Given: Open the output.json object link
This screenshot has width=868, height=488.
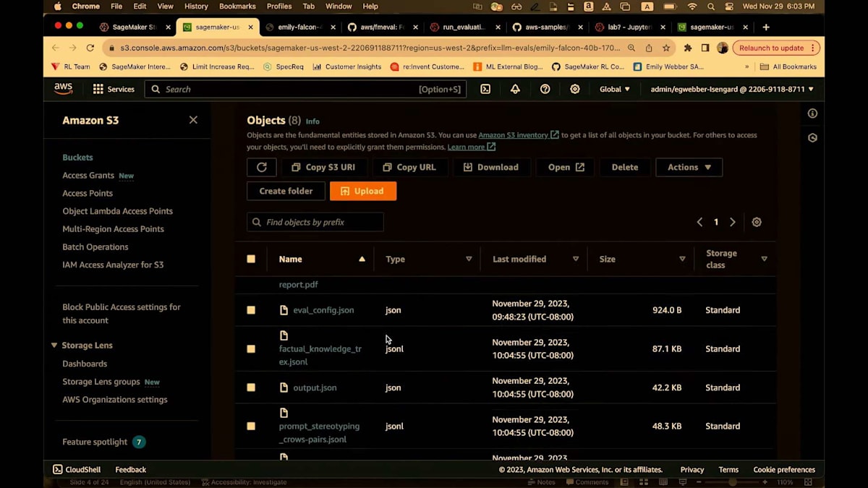Looking at the screenshot, I should tap(315, 388).
